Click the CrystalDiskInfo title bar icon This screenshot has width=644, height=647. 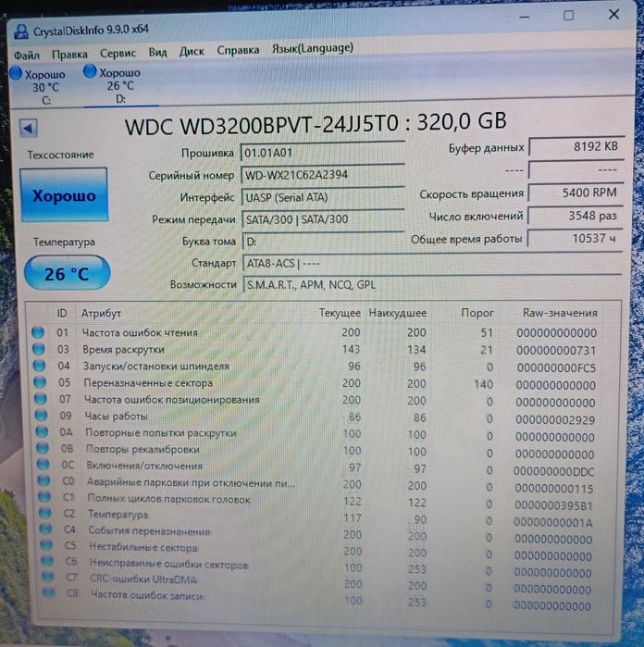21,31
